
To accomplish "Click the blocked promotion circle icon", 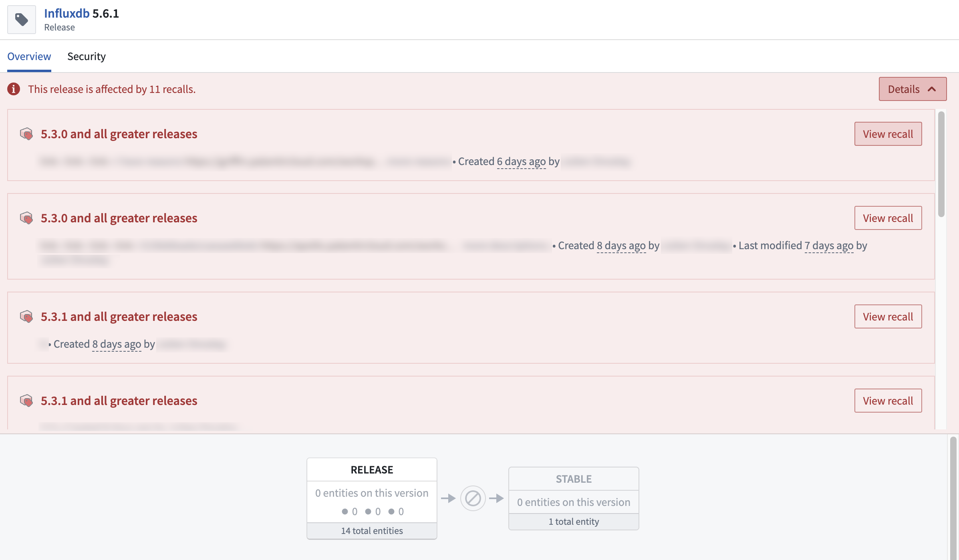I will (x=473, y=498).
